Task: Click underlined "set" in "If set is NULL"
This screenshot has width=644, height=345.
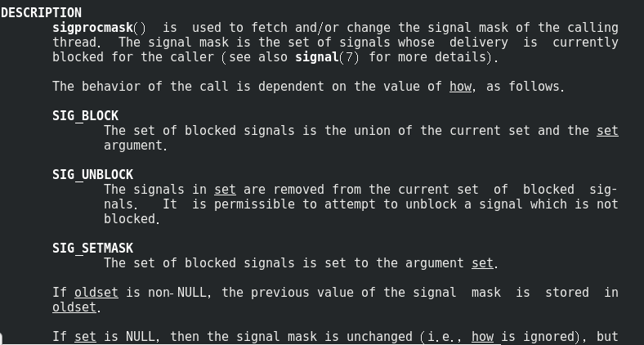Action: (85, 336)
